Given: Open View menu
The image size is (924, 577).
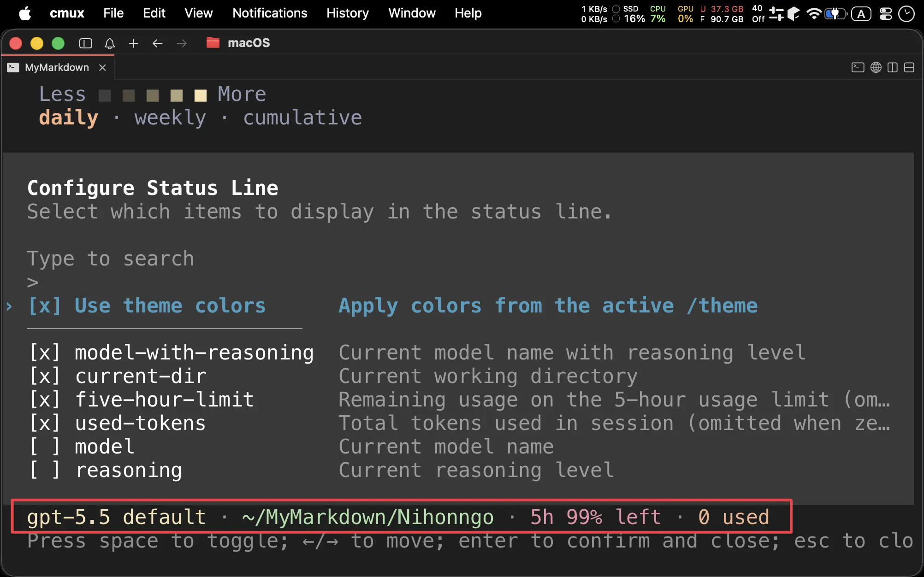Looking at the screenshot, I should coord(199,13).
